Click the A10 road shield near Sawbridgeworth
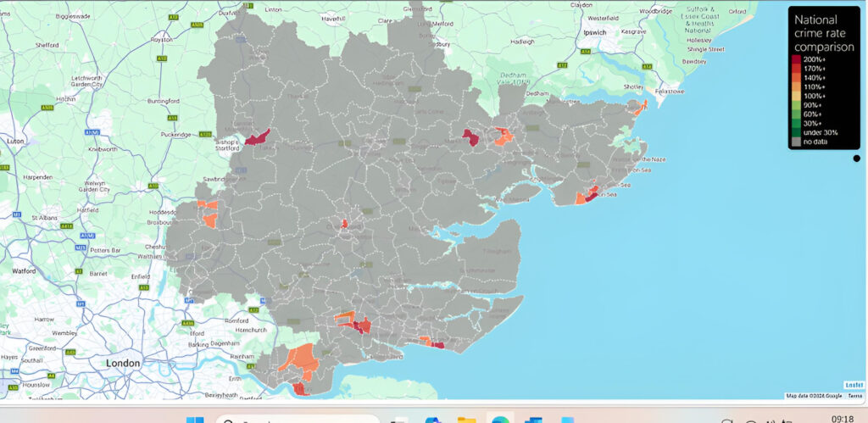Viewport: 868px width, 423px height. (x=153, y=186)
